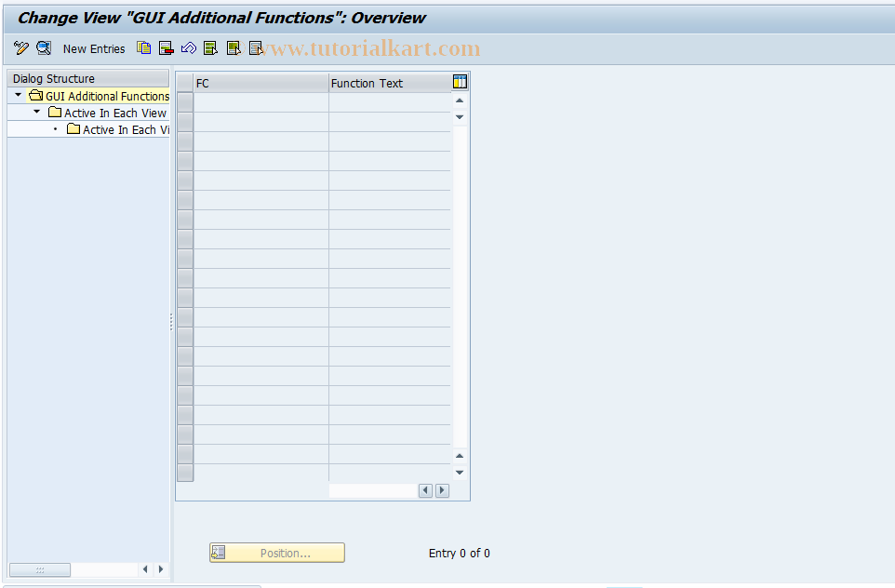Click the Function Text column header
The image size is (895, 588).
(390, 84)
